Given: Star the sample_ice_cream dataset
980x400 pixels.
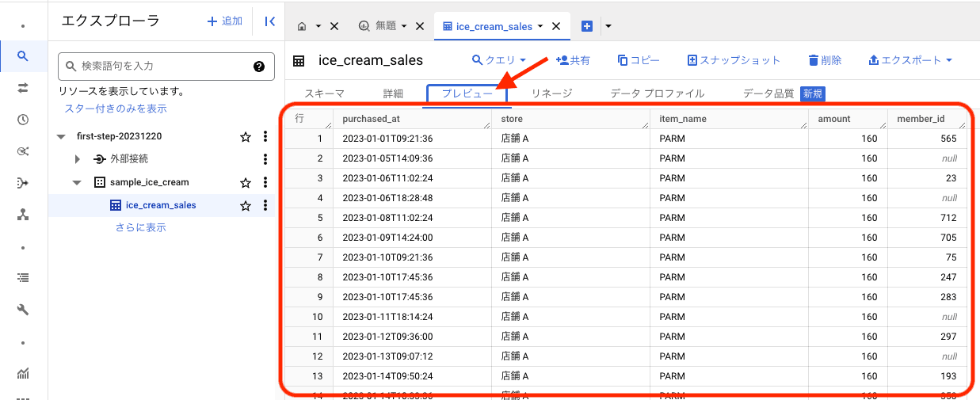Looking at the screenshot, I should pos(246,182).
